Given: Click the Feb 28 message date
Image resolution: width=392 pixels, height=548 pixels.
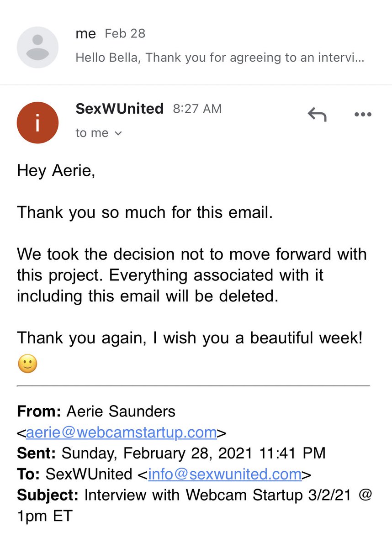Looking at the screenshot, I should [x=125, y=34].
